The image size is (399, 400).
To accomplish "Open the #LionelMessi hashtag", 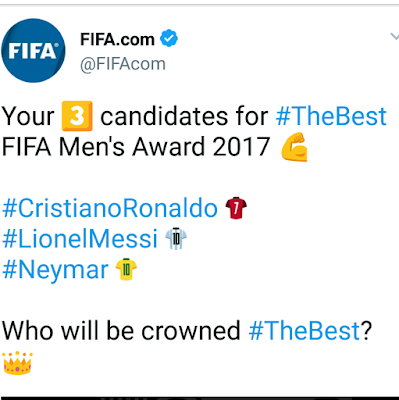I will [80, 239].
